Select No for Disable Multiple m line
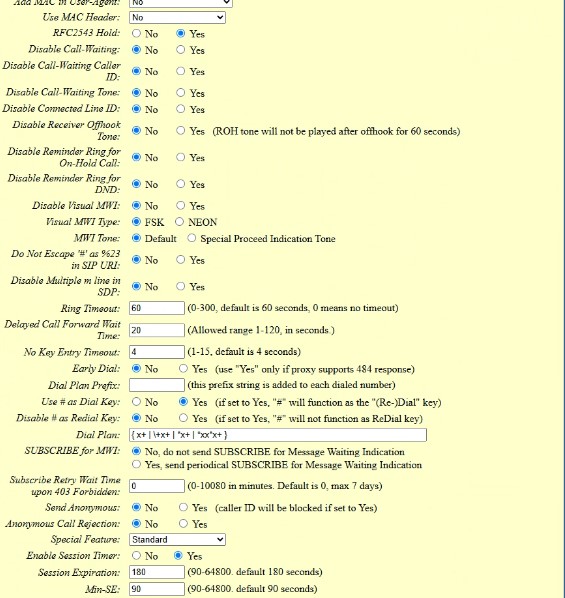565x598 pixels. coord(136,286)
